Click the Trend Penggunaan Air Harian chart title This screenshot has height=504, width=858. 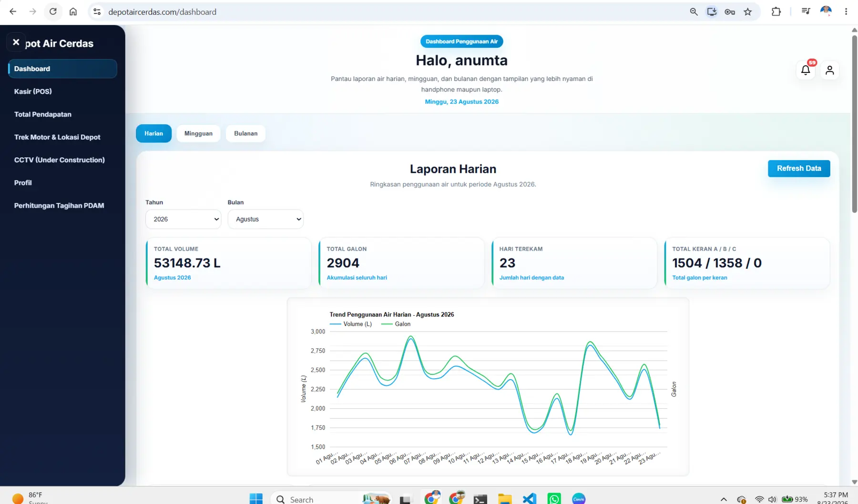click(x=392, y=314)
